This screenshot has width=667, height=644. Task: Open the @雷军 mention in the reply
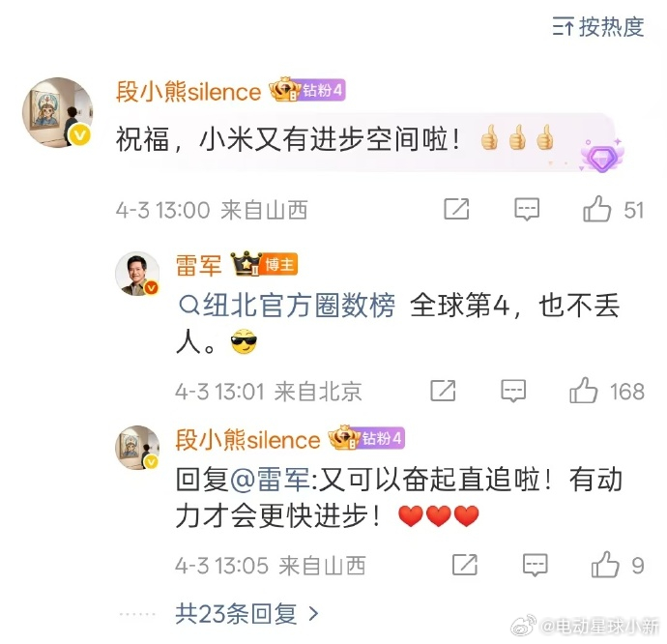point(270,480)
